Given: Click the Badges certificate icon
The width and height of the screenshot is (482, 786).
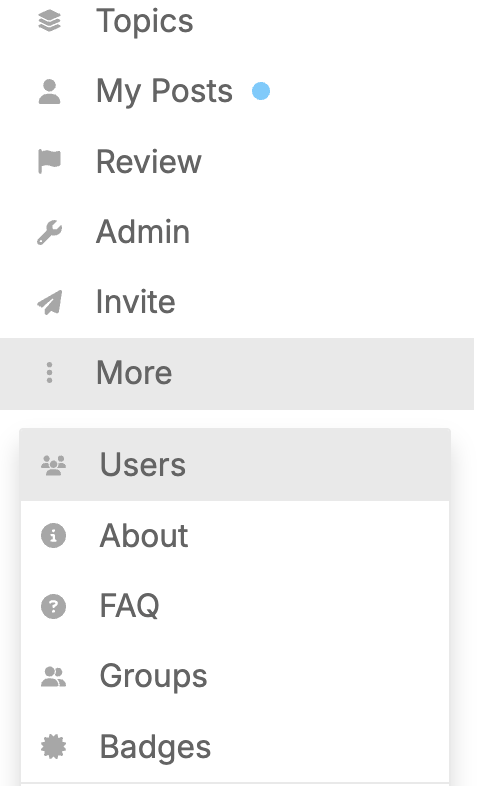Looking at the screenshot, I should click(53, 747).
